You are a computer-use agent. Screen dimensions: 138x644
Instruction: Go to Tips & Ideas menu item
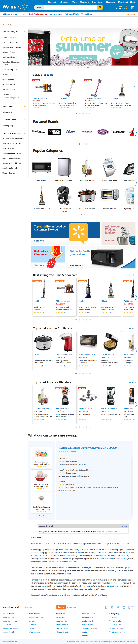point(86,14)
